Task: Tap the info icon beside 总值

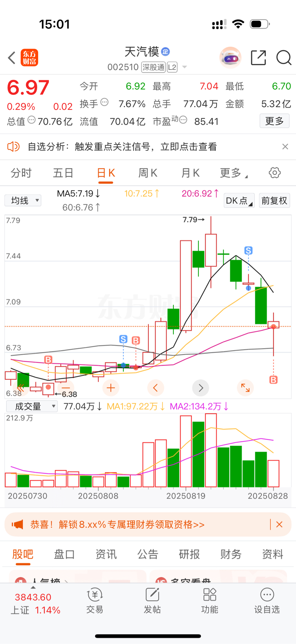Action: coord(32,120)
